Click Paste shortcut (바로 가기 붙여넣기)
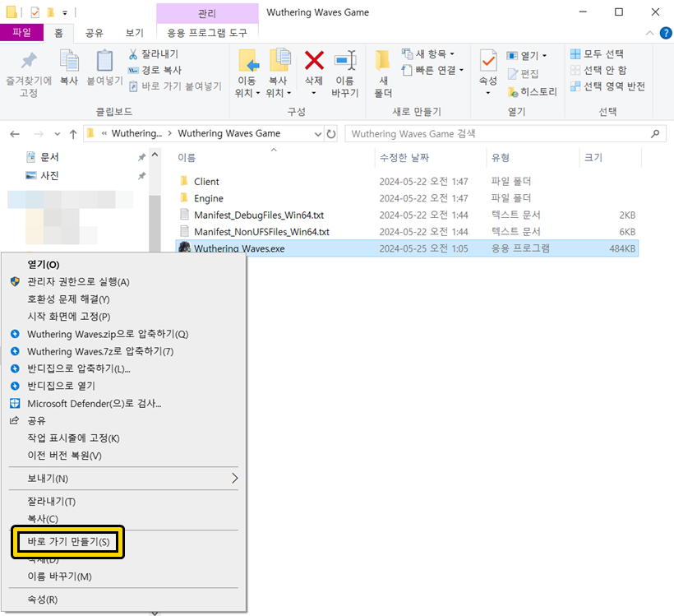Image resolution: width=674 pixels, height=616 pixels. (175, 86)
